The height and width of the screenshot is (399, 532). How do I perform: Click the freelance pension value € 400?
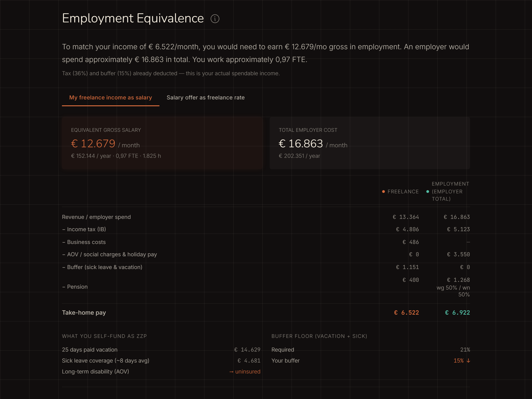pyautogui.click(x=411, y=280)
